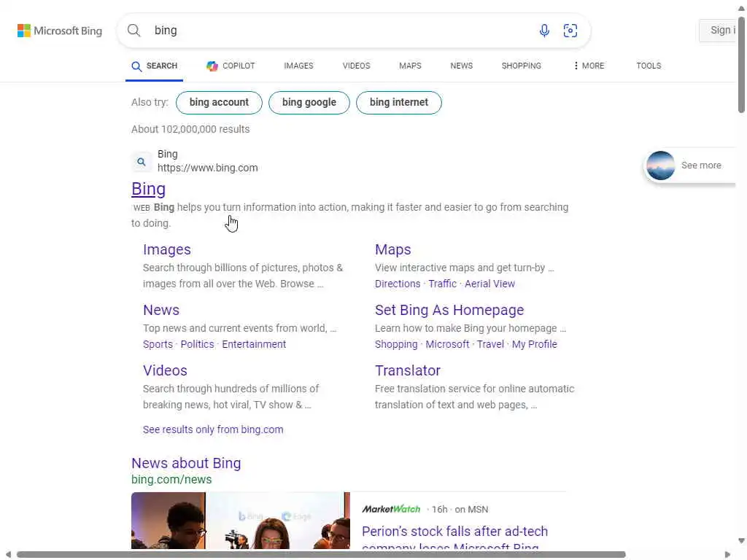The image size is (747, 560).
Task: Open the Travel sublink
Action: pyautogui.click(x=490, y=344)
